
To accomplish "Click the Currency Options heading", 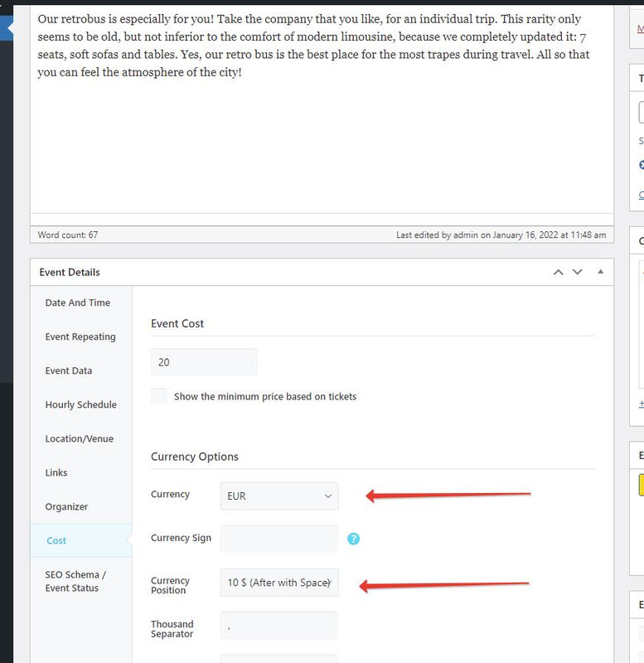I will point(195,457).
